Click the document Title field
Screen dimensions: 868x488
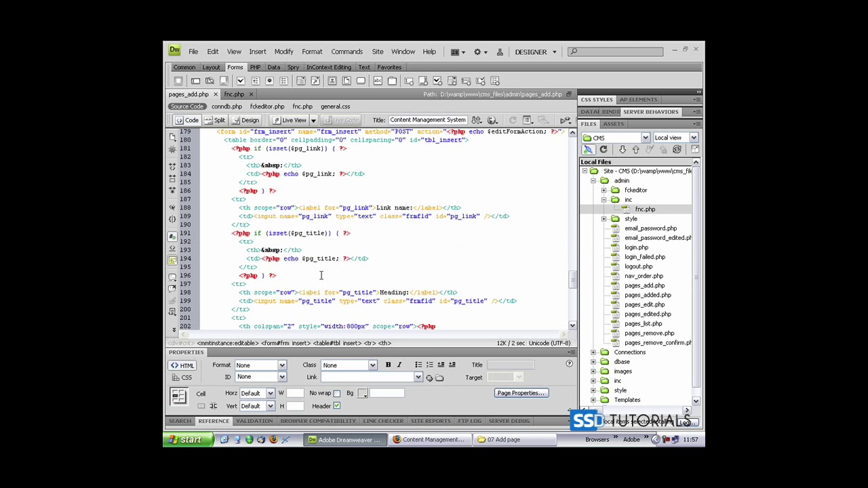(x=428, y=120)
